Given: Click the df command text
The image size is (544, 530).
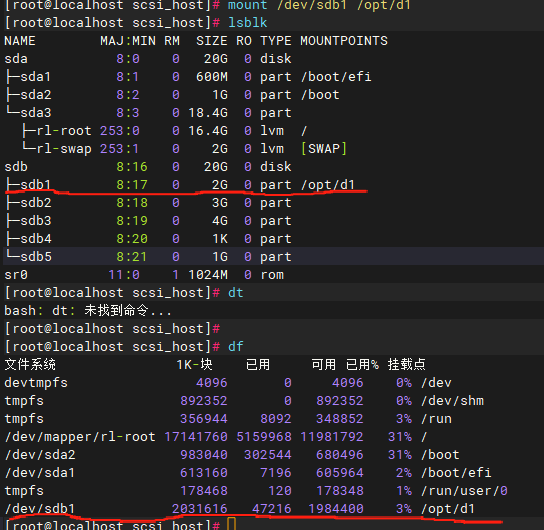Looking at the screenshot, I should coord(236,347).
